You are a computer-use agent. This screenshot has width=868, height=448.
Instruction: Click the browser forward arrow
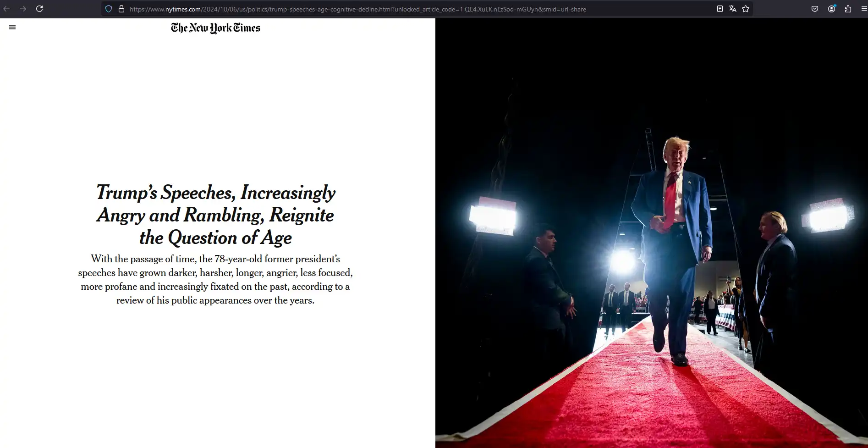(x=23, y=9)
